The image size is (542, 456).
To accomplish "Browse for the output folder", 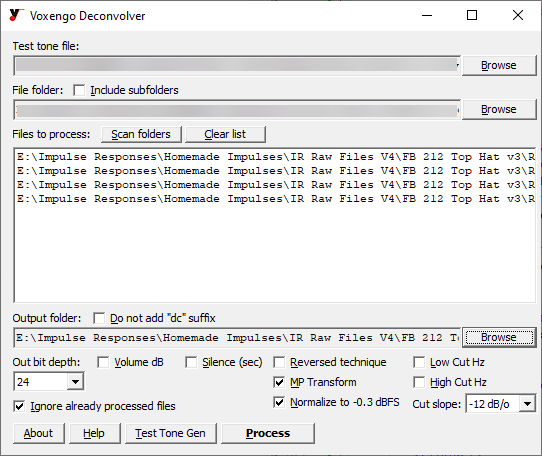I will tap(499, 337).
